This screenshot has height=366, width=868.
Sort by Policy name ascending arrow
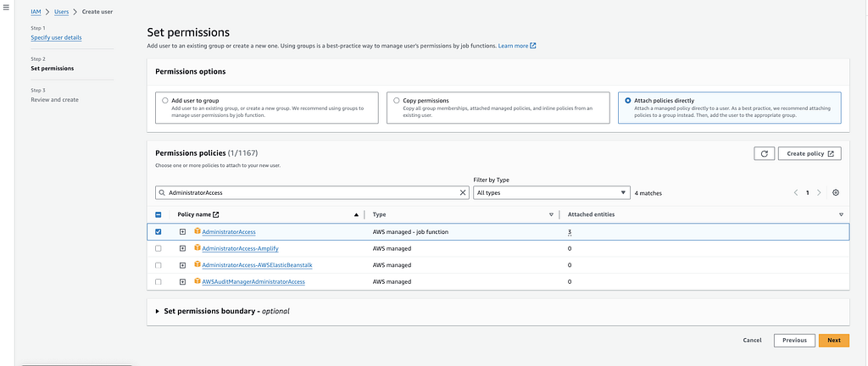[356, 214]
